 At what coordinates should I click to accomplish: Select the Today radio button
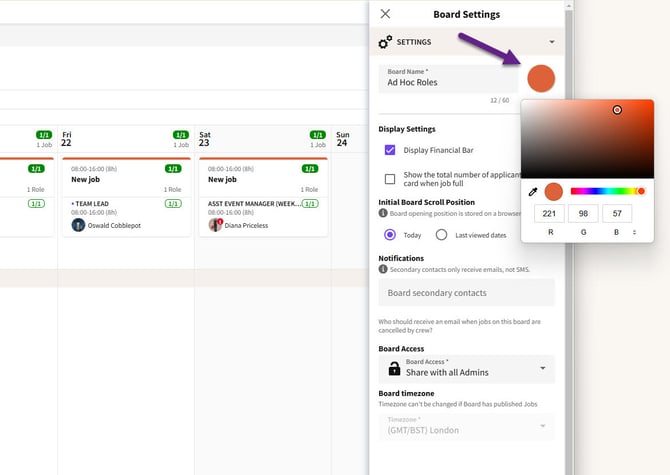coord(390,235)
